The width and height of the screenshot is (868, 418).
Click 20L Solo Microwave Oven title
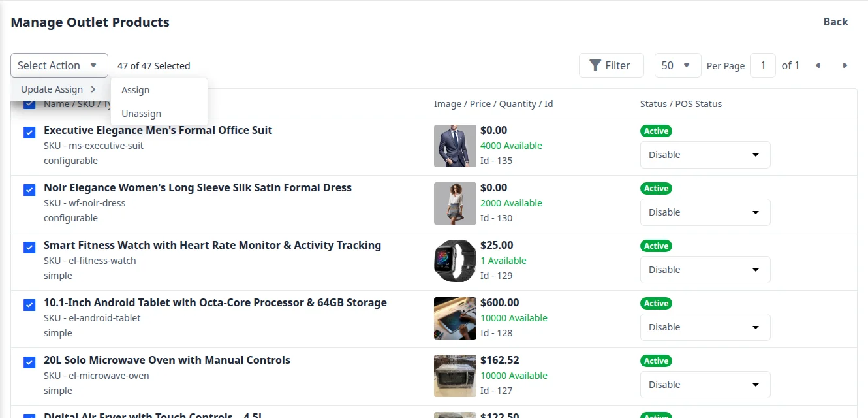pos(167,360)
